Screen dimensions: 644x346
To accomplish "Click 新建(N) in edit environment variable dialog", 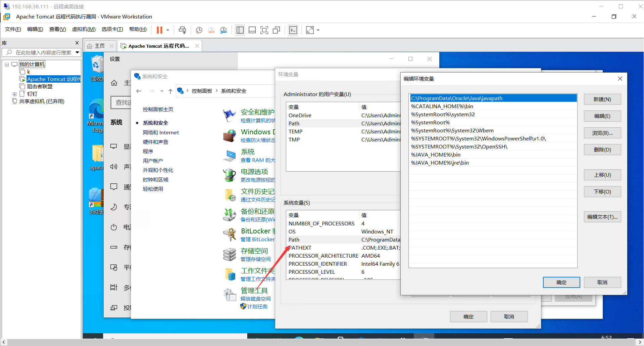I will [602, 99].
